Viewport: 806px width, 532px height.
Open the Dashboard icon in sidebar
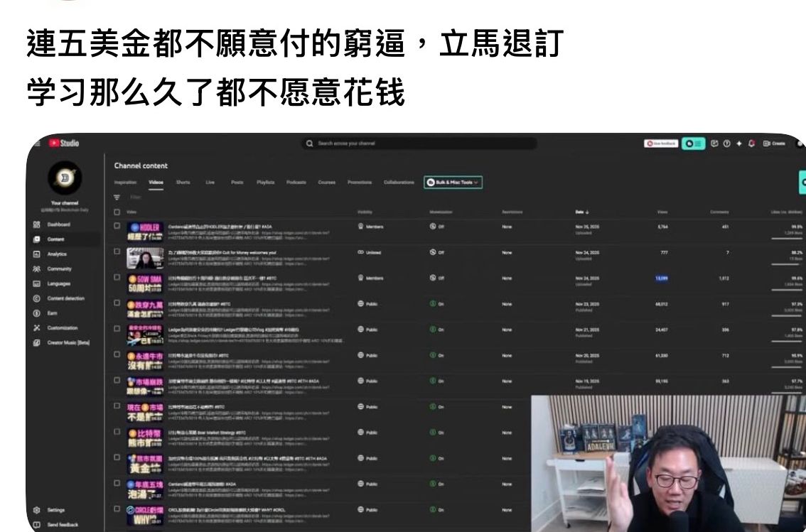pos(36,224)
